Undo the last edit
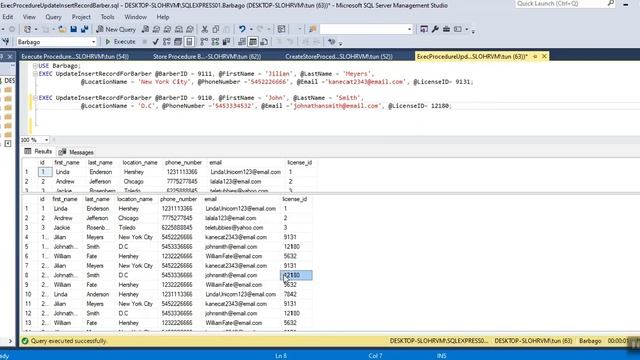 click(x=242, y=29)
